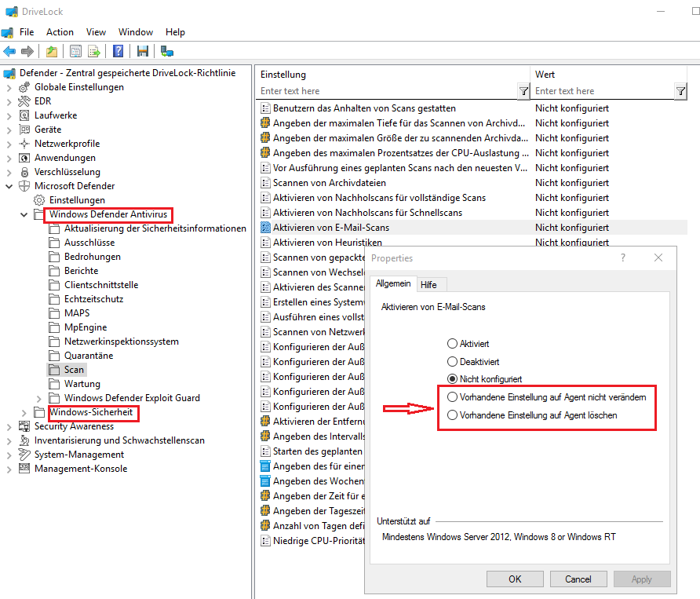This screenshot has width=700, height=599.
Task: Select the Aktiviert radio button
Action: pyautogui.click(x=452, y=344)
